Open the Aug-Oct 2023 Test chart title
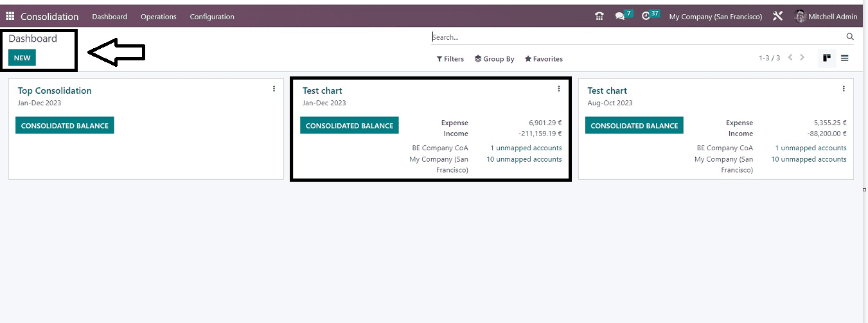868x323 pixels. coord(607,91)
